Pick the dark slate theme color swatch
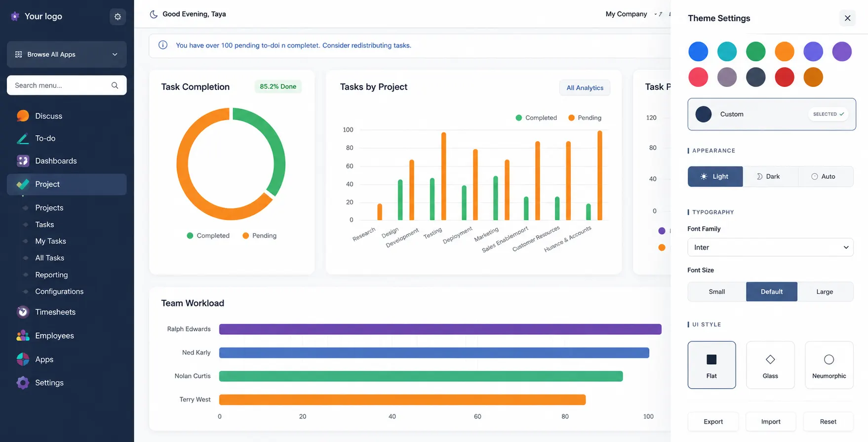 (755, 77)
